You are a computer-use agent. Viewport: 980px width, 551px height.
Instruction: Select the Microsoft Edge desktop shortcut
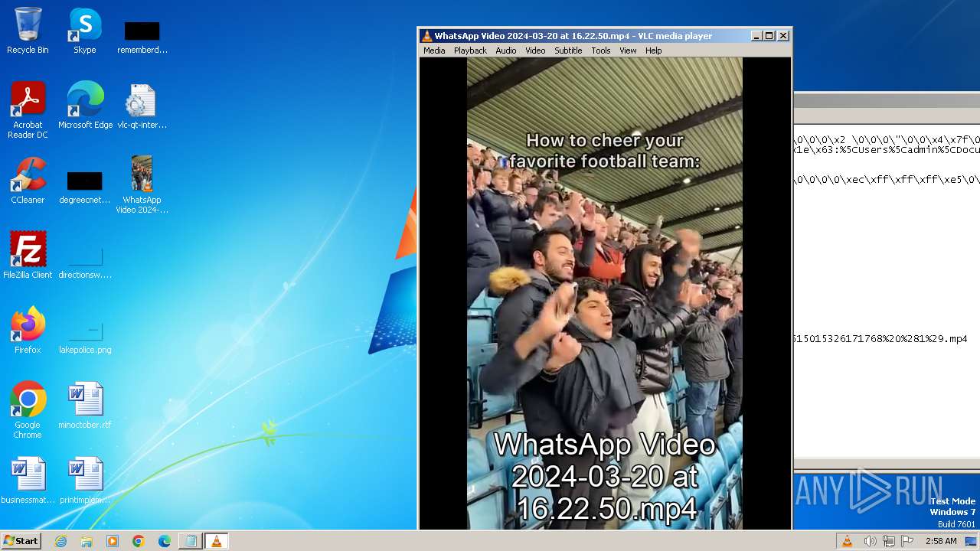pos(85,106)
